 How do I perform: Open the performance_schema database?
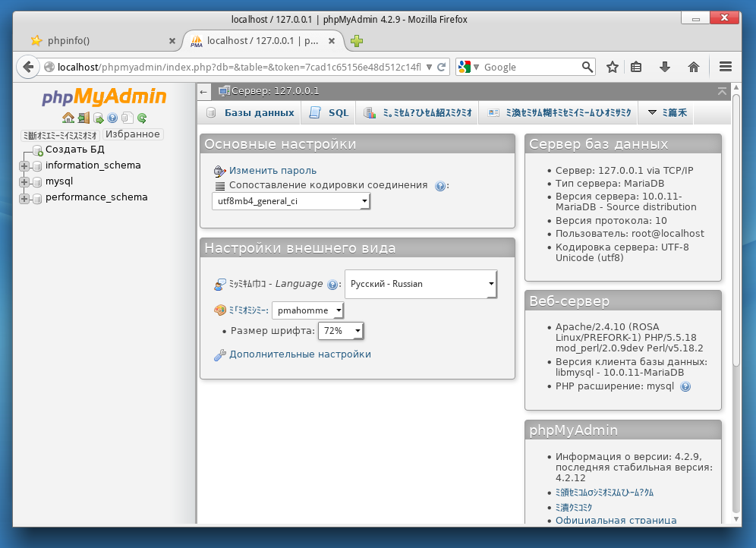click(x=96, y=197)
